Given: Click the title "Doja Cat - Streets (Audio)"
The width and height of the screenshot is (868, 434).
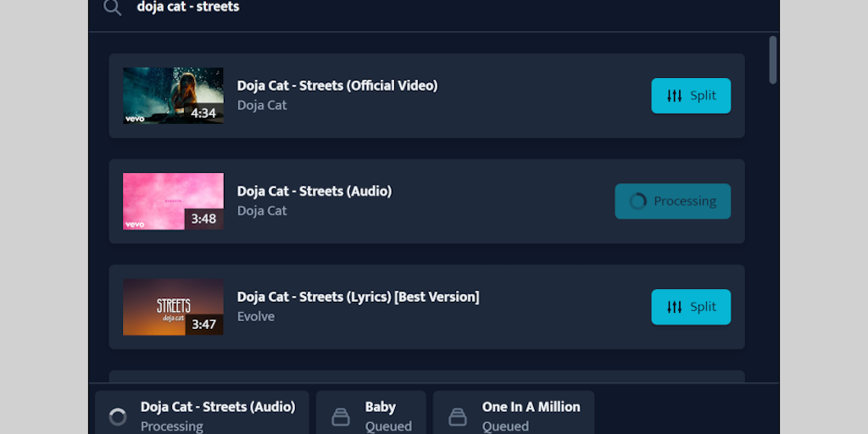Looking at the screenshot, I should click(314, 192).
